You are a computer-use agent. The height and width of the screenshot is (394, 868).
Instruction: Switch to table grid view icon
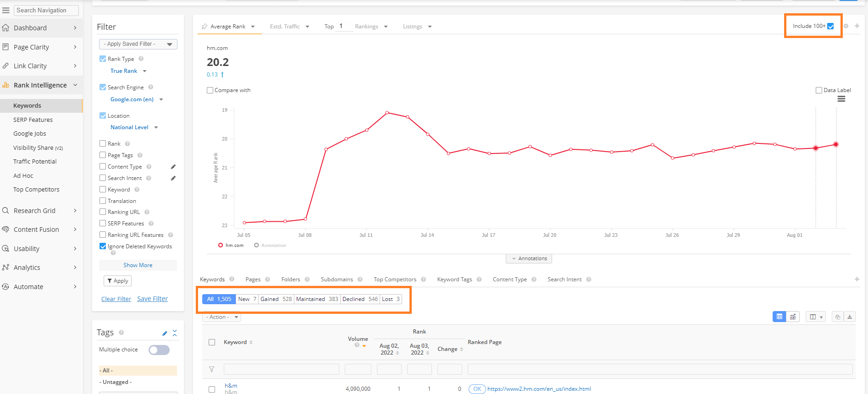click(x=779, y=317)
